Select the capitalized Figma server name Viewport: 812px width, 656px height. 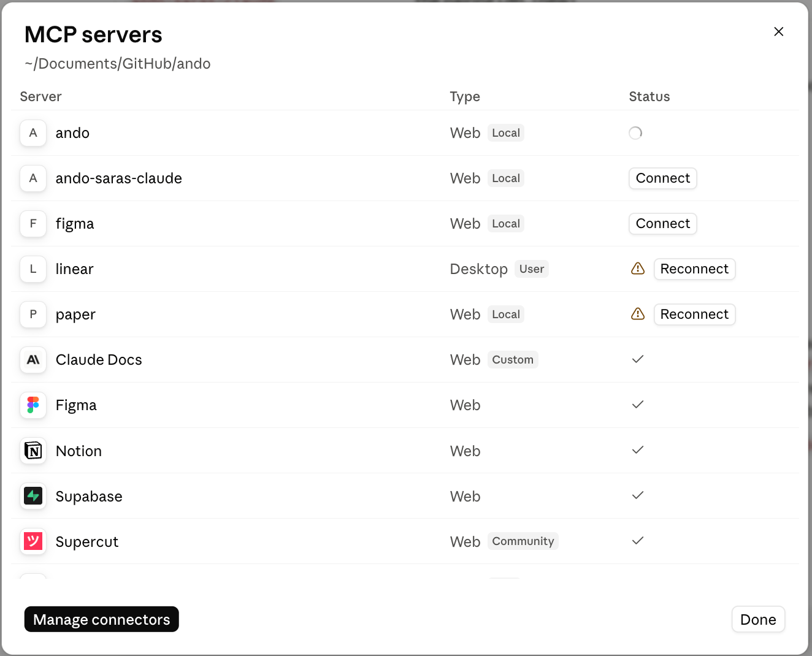[x=76, y=405]
